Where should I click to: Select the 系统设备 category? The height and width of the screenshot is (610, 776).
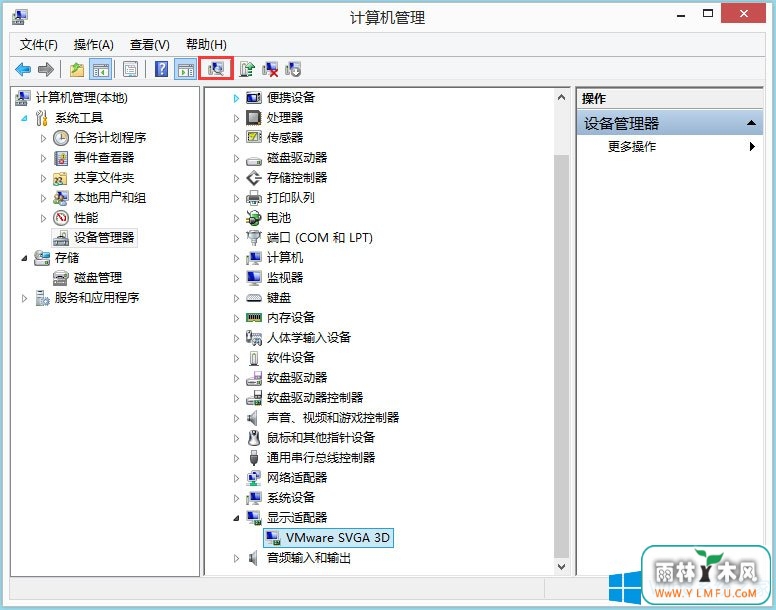tap(291, 498)
